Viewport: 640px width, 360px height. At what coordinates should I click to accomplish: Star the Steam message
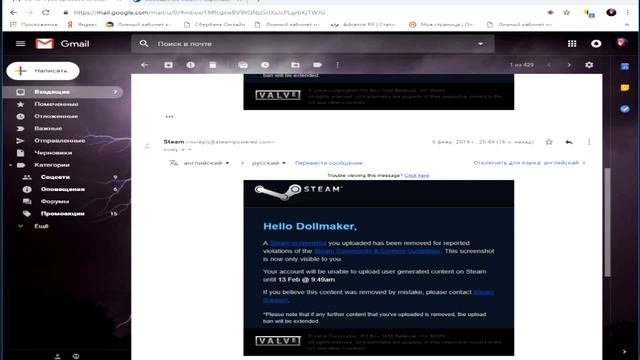pos(549,142)
